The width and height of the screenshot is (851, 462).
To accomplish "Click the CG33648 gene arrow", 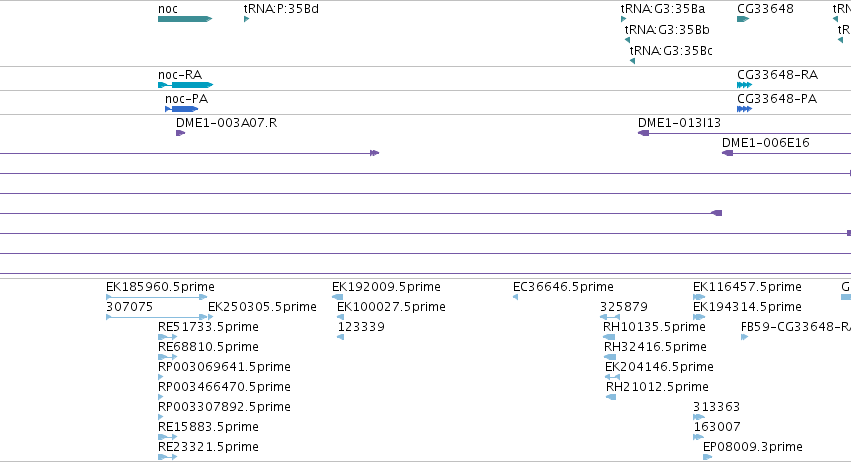I will (743, 19).
